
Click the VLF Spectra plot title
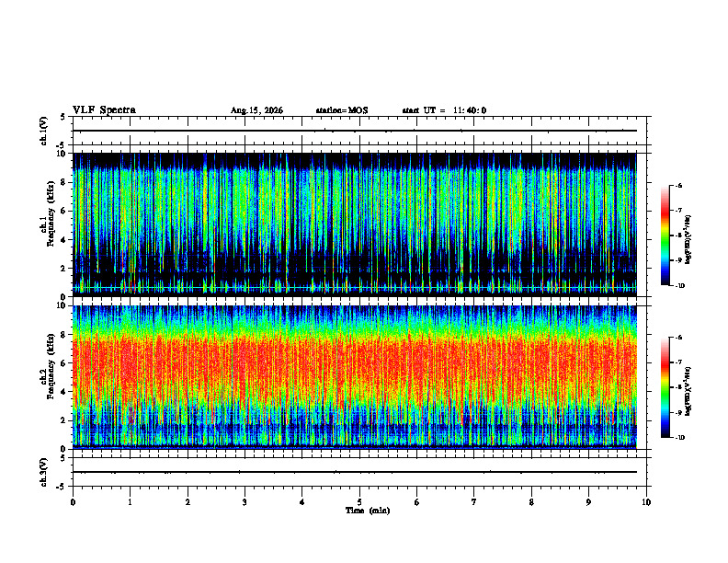[x=104, y=110]
